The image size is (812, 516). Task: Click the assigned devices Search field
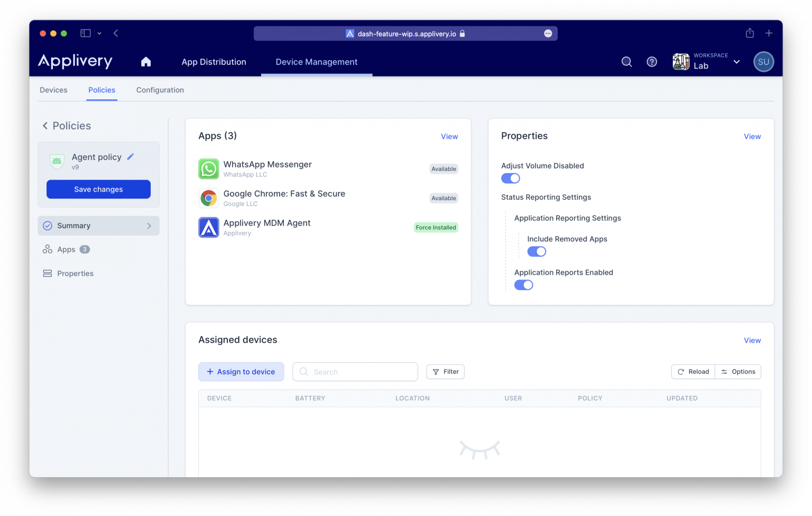(x=355, y=372)
